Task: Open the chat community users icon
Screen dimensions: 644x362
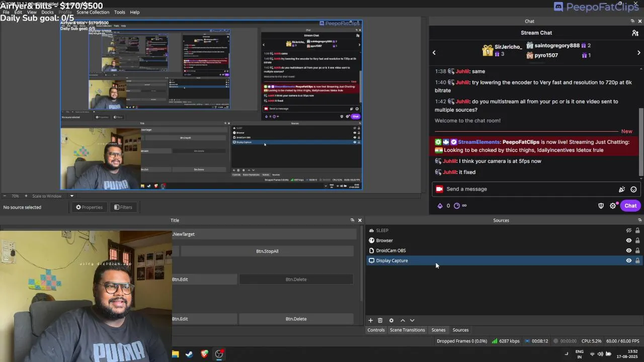Action: [635, 33]
